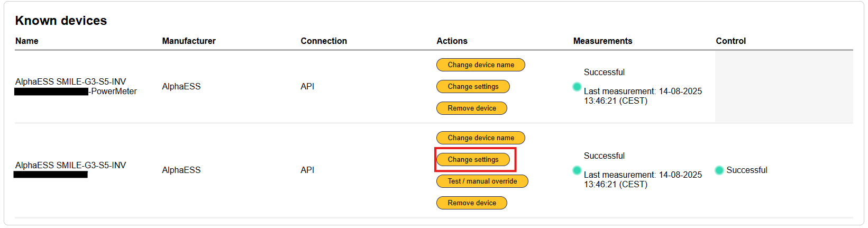Click the Successful text in Control column
The width and height of the screenshot is (868, 228).
pyautogui.click(x=746, y=170)
